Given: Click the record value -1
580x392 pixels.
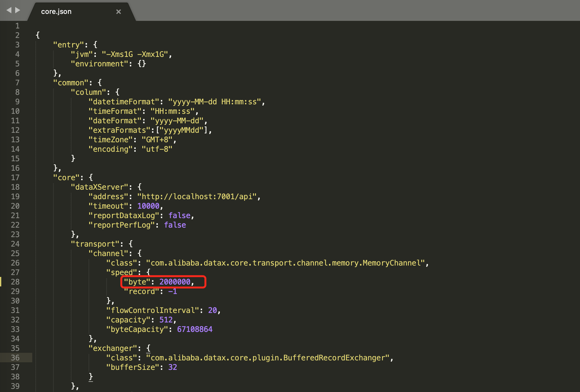Looking at the screenshot, I should pyautogui.click(x=173, y=291).
